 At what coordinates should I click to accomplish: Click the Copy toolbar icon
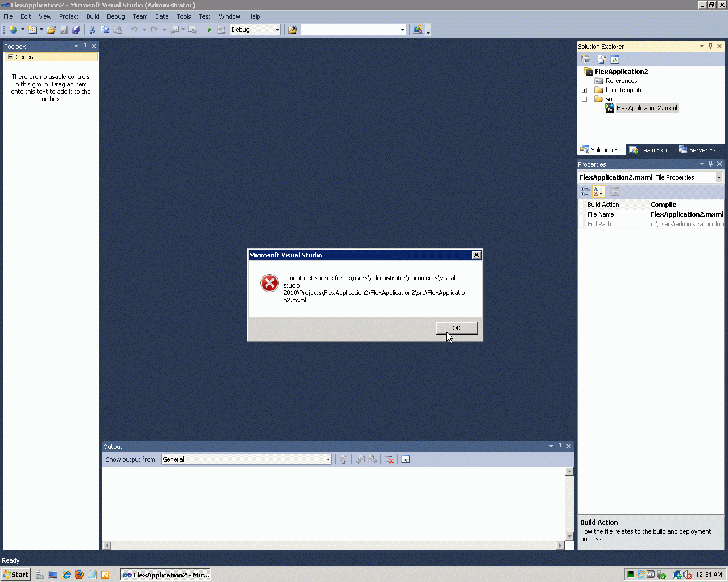(x=105, y=30)
